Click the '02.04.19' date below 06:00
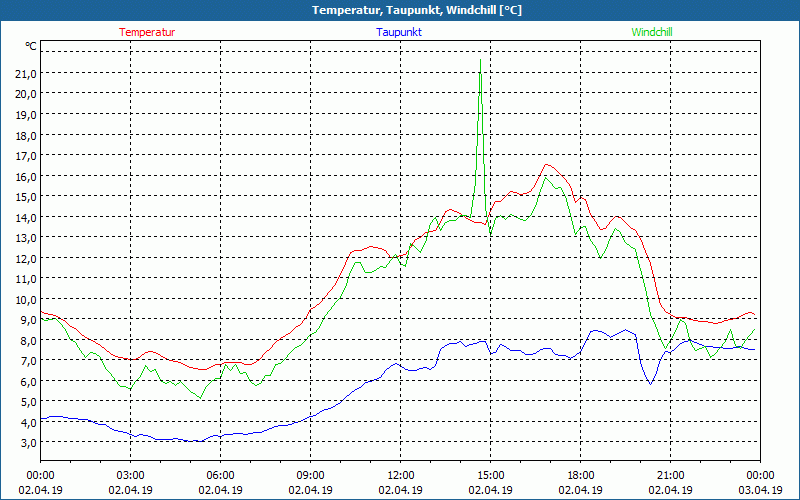The image size is (800, 500). point(220,490)
